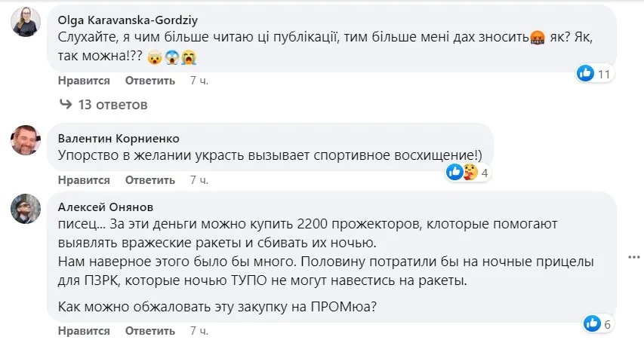Open like reactions on Olga's comment
The height and width of the screenshot is (340, 644).
(x=595, y=73)
